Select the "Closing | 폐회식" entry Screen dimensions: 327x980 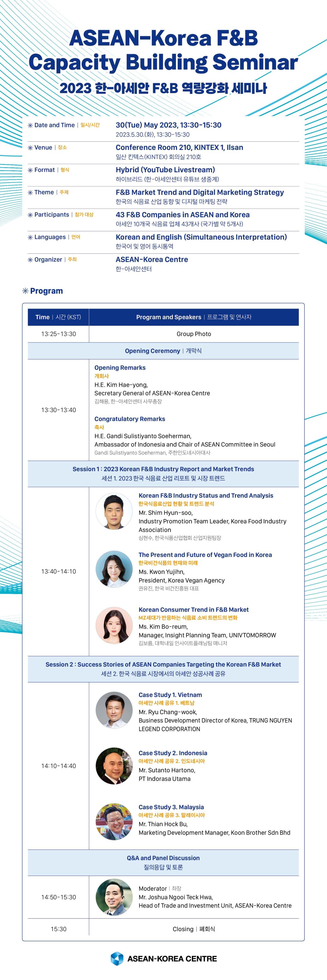pos(194,929)
